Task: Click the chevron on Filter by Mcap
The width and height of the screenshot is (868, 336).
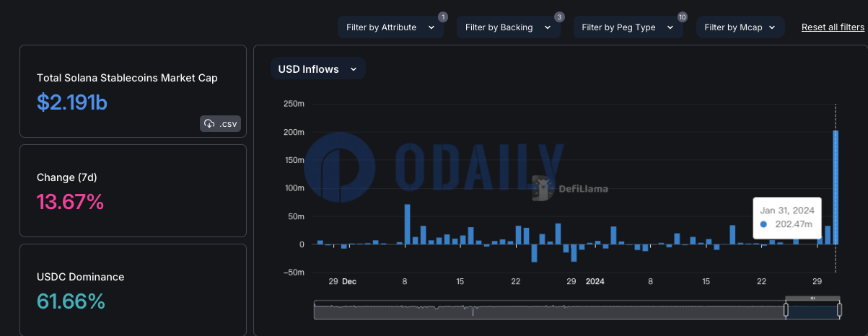Action: 773,28
